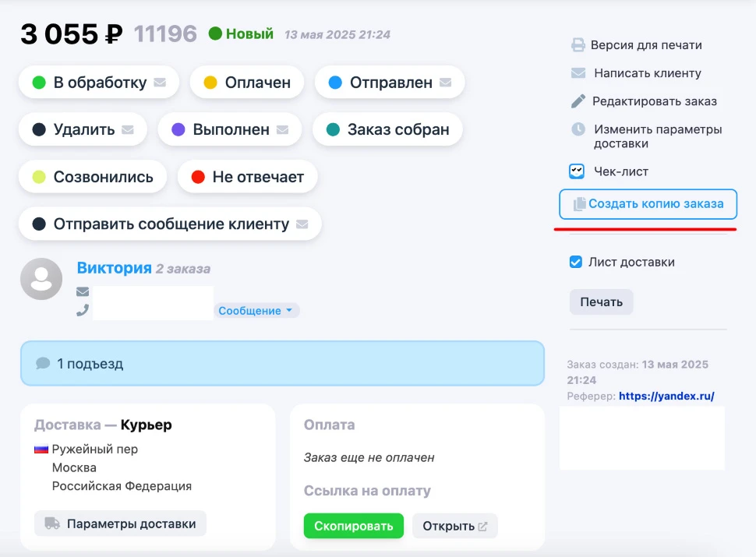756x557 pixels.
Task: Click the comment bubble icon beside 1 подъезд
Action: pos(44,363)
